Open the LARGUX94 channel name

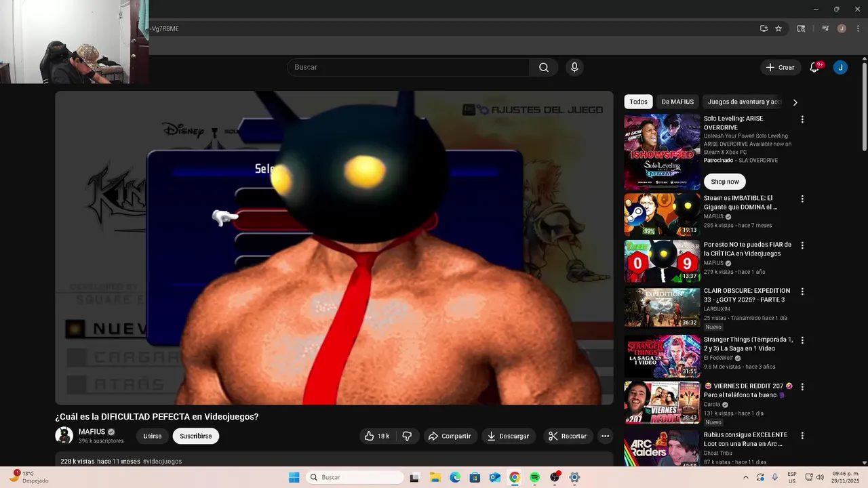pyautogui.click(x=717, y=309)
